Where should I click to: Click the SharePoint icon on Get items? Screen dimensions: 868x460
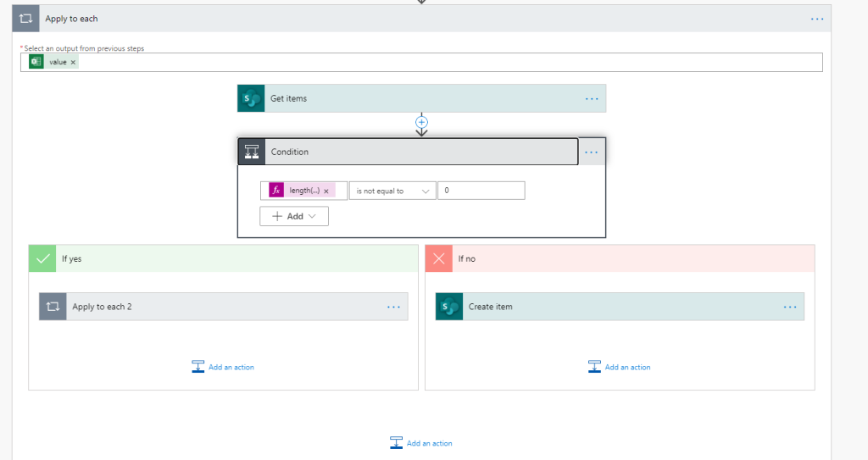tap(251, 98)
